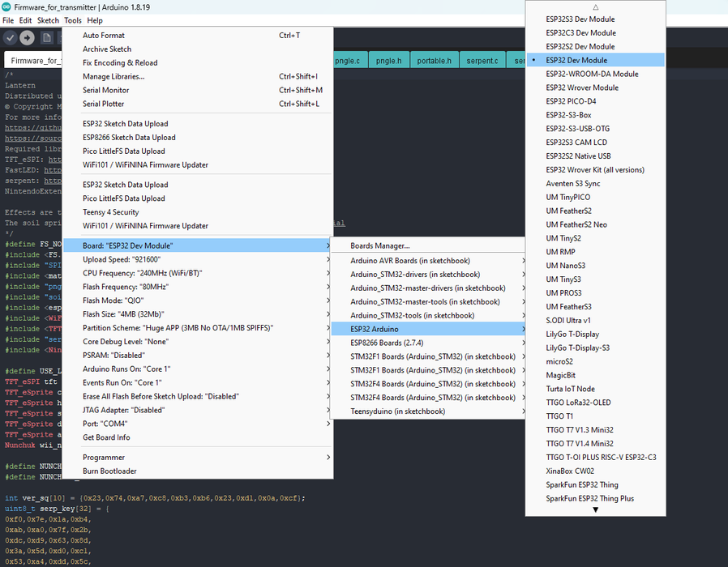This screenshot has width=728, height=567.
Task: Select ESP32S2 Dev Module board
Action: click(x=595, y=46)
